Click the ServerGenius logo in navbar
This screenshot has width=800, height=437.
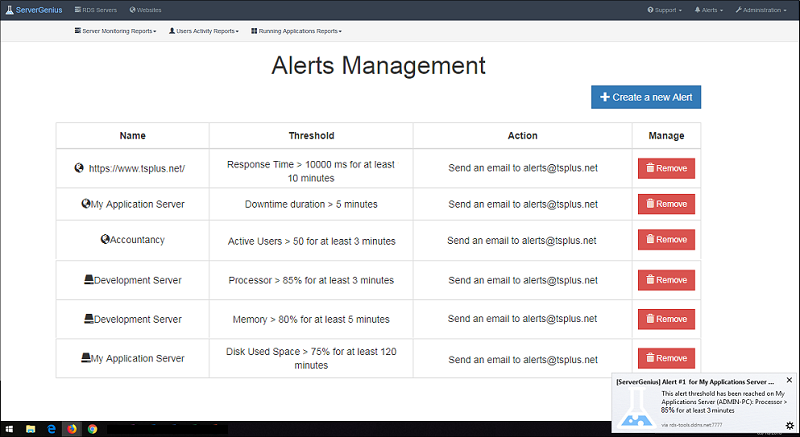[32, 9]
